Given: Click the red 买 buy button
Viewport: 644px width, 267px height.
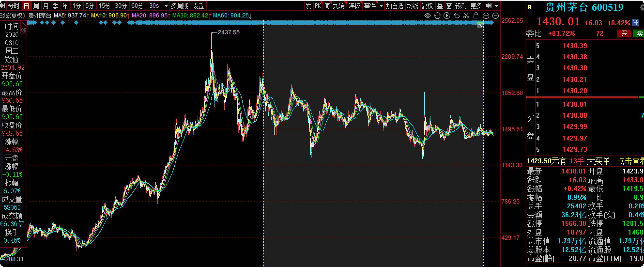Looking at the screenshot, I should (624, 33).
